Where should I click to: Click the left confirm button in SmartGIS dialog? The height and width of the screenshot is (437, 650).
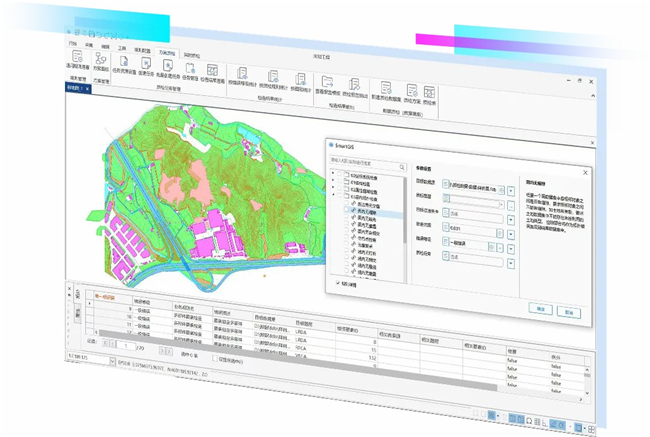537,309
